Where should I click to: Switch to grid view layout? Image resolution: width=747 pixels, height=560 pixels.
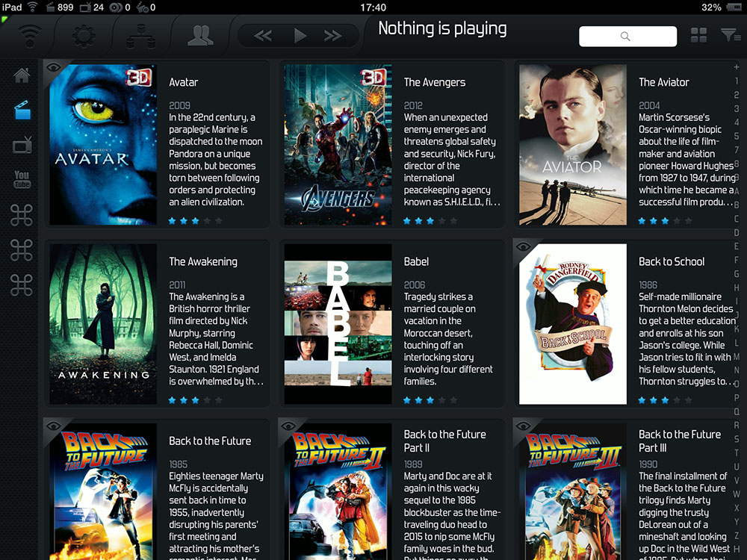(698, 35)
